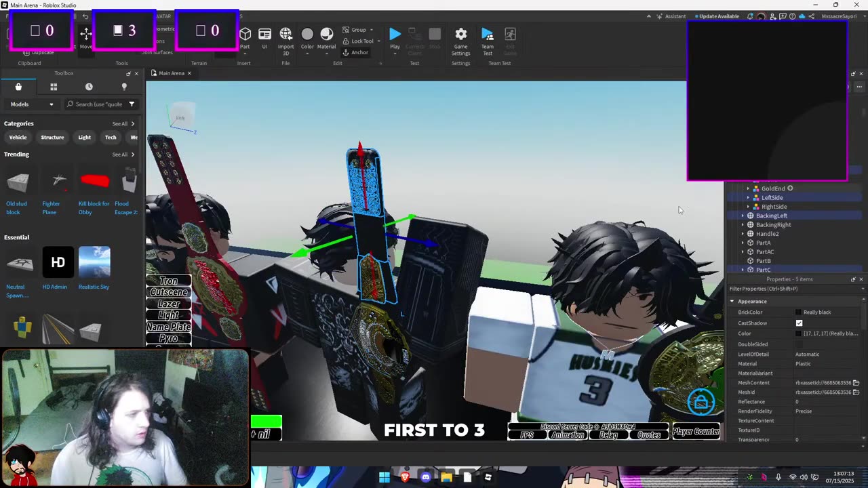Open Brave browser from the taskbar
This screenshot has width=868, height=488.
pyautogui.click(x=405, y=477)
